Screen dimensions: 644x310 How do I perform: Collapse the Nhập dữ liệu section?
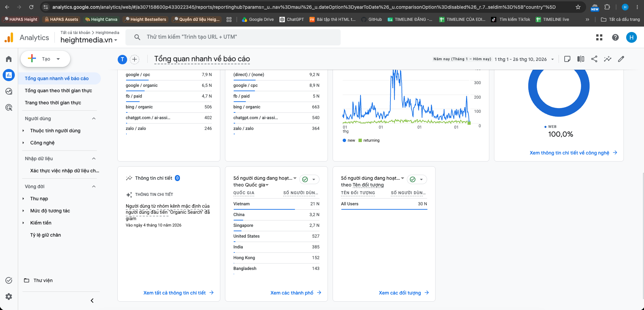(x=94, y=159)
